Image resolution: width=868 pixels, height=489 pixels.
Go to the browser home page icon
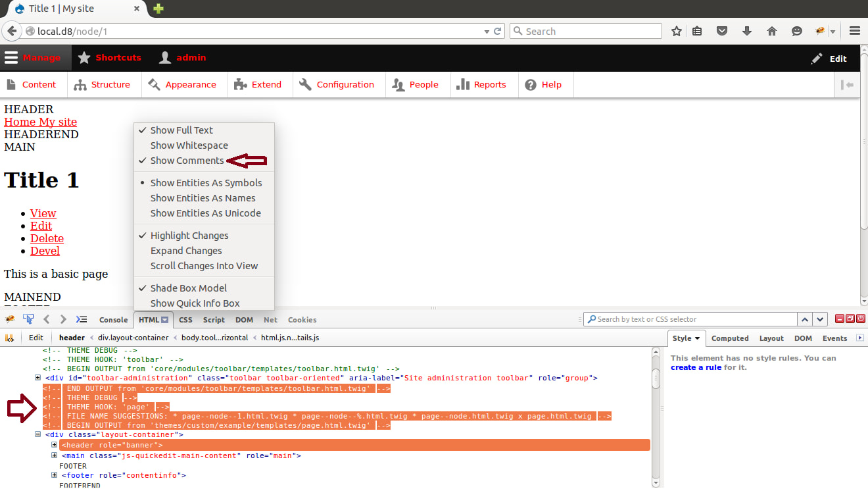772,31
